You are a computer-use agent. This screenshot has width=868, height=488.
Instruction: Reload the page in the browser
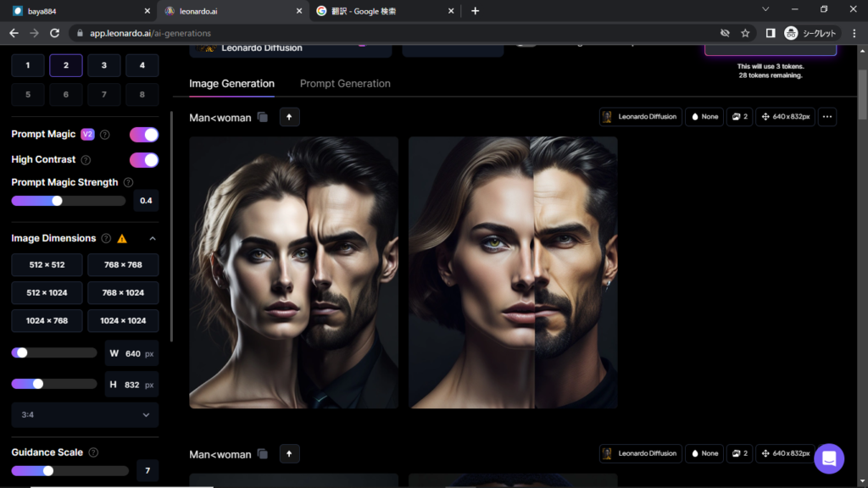click(x=55, y=33)
